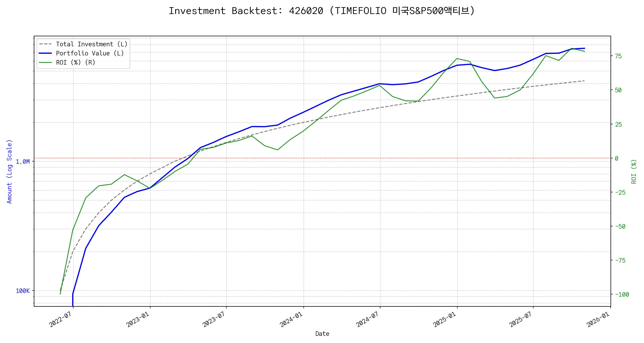Click the blue legend line sample
The image size is (644, 343).
point(46,53)
